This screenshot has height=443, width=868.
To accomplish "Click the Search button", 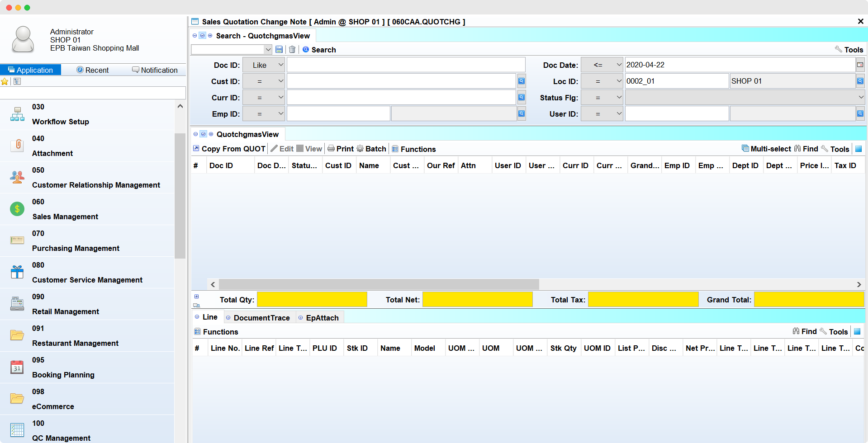I will [x=319, y=50].
